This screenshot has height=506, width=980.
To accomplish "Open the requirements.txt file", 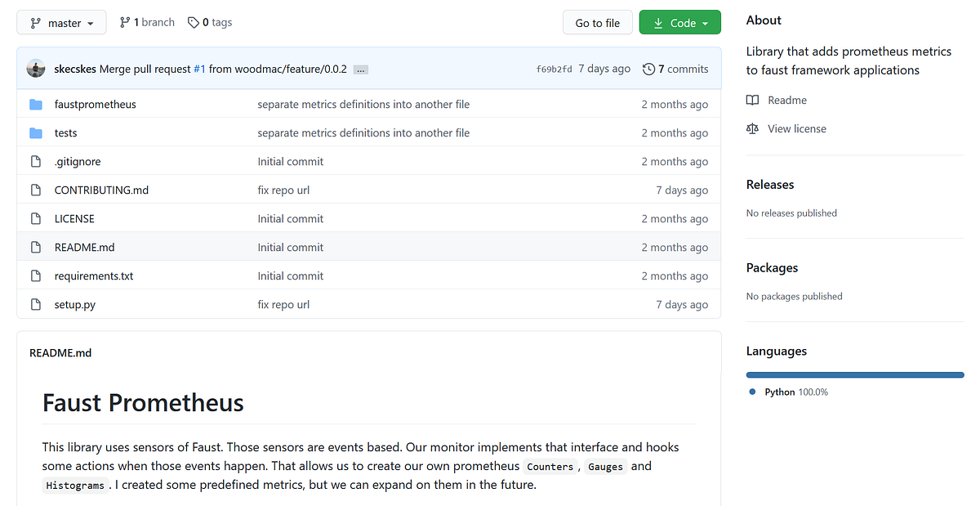I will coord(93,275).
